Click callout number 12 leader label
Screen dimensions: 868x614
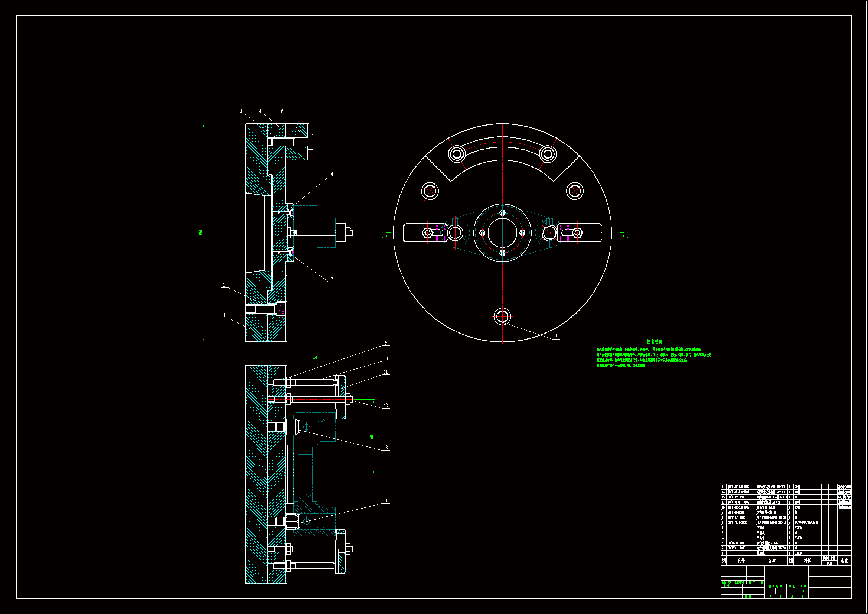[x=386, y=406]
